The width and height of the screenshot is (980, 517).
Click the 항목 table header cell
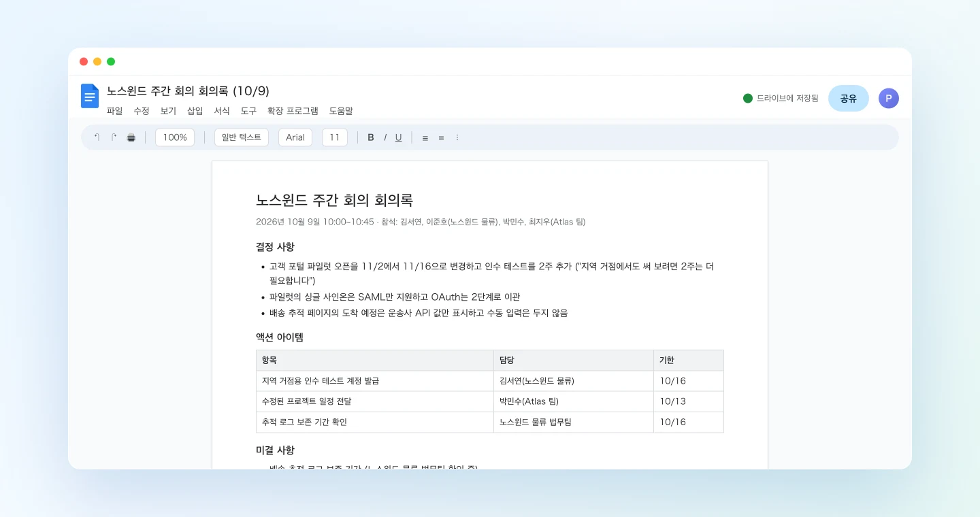click(x=375, y=361)
